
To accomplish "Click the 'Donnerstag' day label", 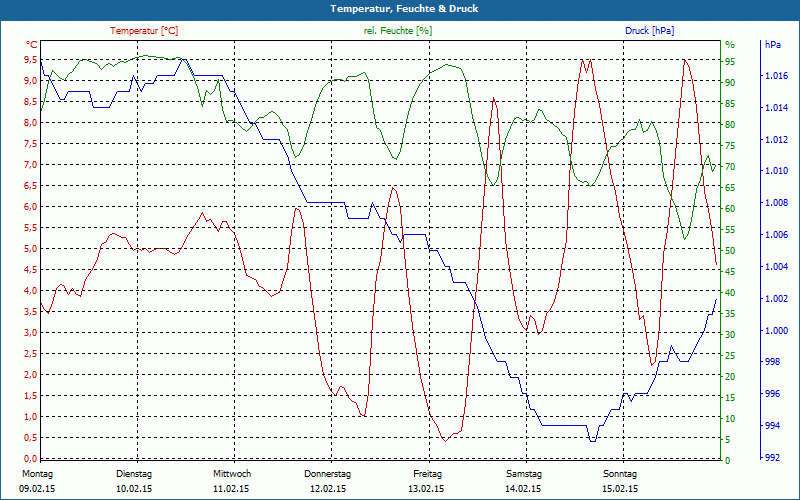I will pyautogui.click(x=328, y=474).
